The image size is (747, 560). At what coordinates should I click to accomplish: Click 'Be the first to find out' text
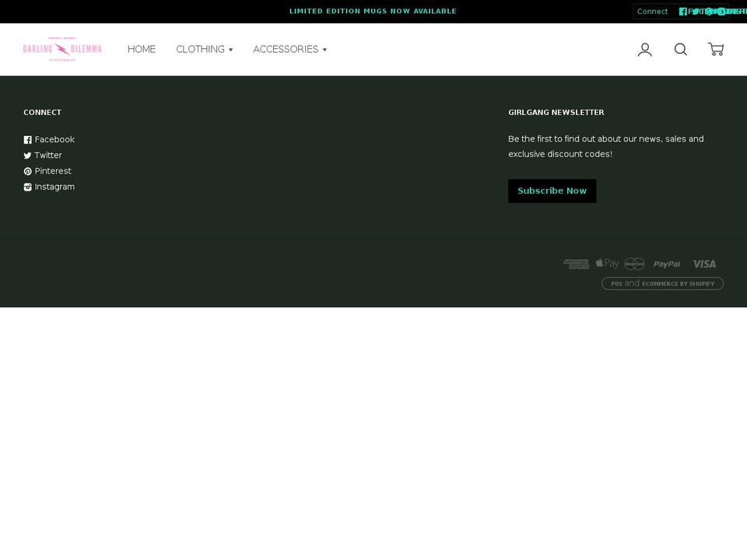point(605,147)
